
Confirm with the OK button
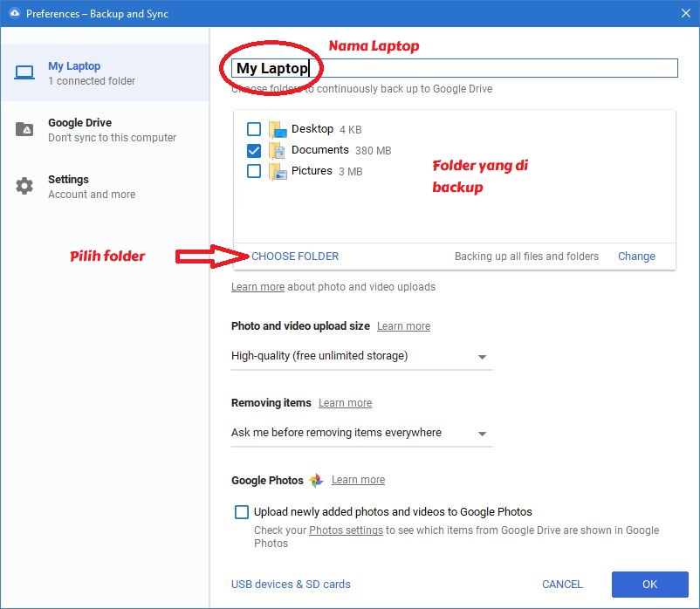coord(649,584)
